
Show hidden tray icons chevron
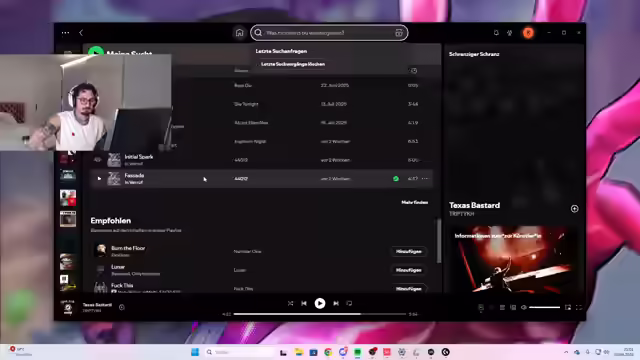tap(566, 352)
